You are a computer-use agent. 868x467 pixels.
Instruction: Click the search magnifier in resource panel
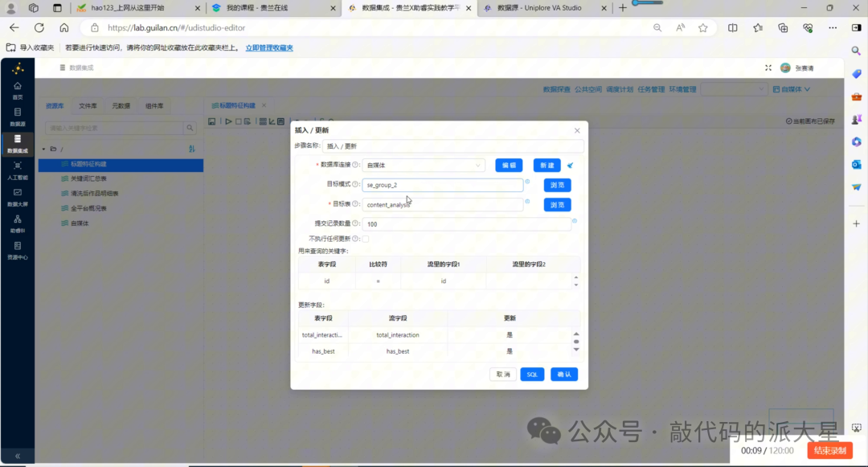pos(190,128)
